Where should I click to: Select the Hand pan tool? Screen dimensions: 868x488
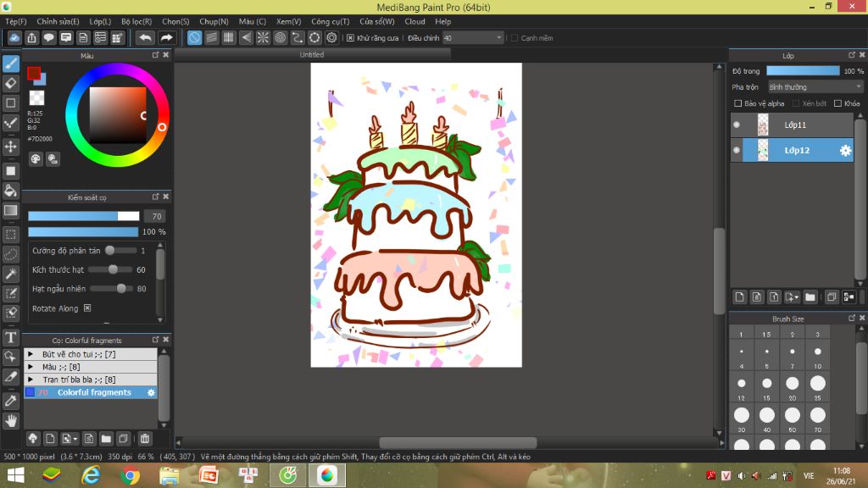10,420
